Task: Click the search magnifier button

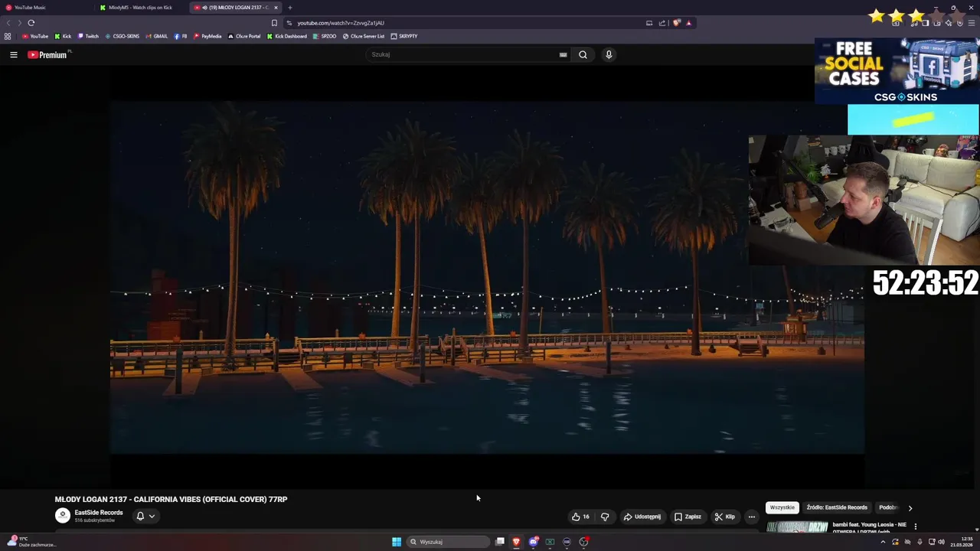Action: (583, 54)
